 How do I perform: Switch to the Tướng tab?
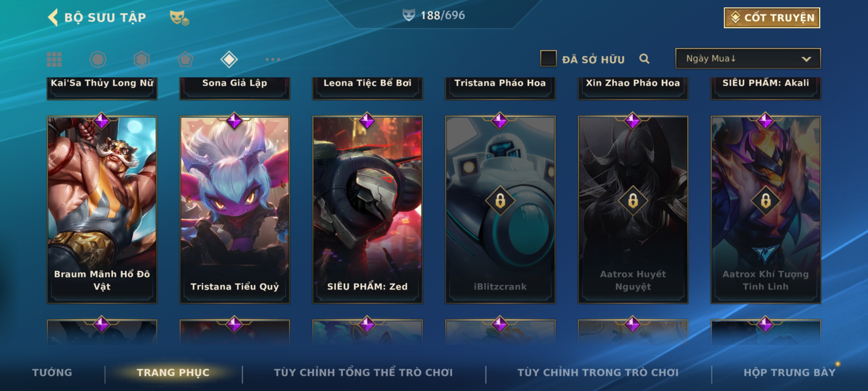tap(52, 373)
